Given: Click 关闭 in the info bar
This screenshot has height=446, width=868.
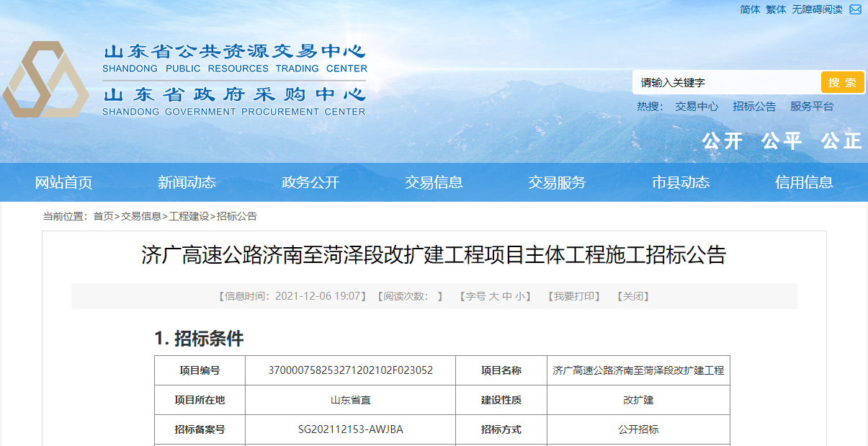Looking at the screenshot, I should coord(633,296).
